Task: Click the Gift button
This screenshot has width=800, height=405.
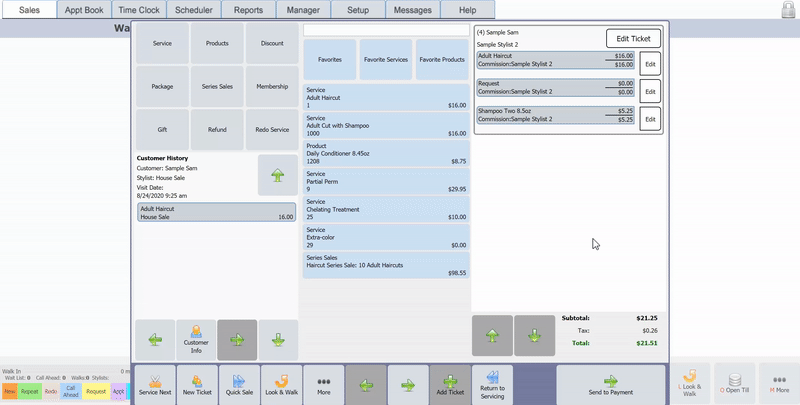Action: (x=162, y=130)
